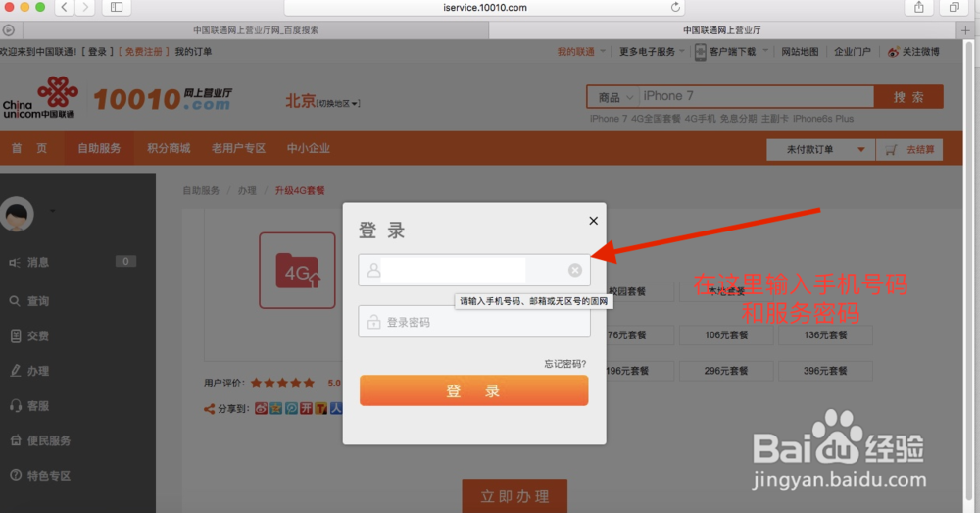
Task: Expand 我的联通 dropdown
Action: [x=581, y=52]
